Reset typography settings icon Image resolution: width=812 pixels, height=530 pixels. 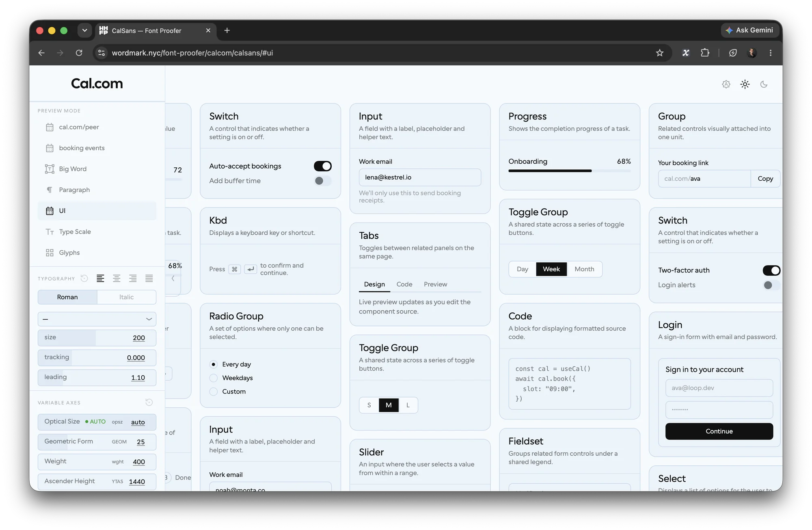pyautogui.click(x=84, y=278)
